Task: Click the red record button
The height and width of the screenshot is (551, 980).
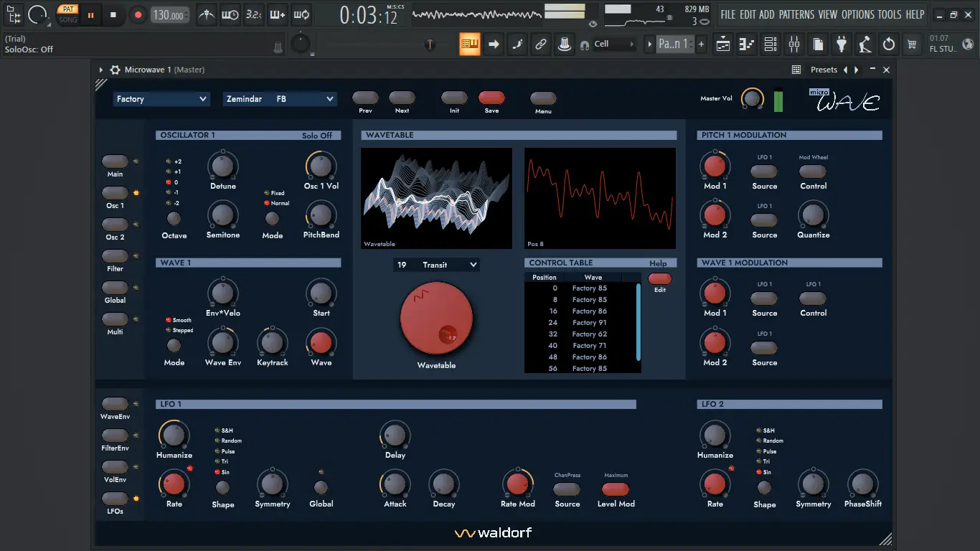Action: coord(138,14)
